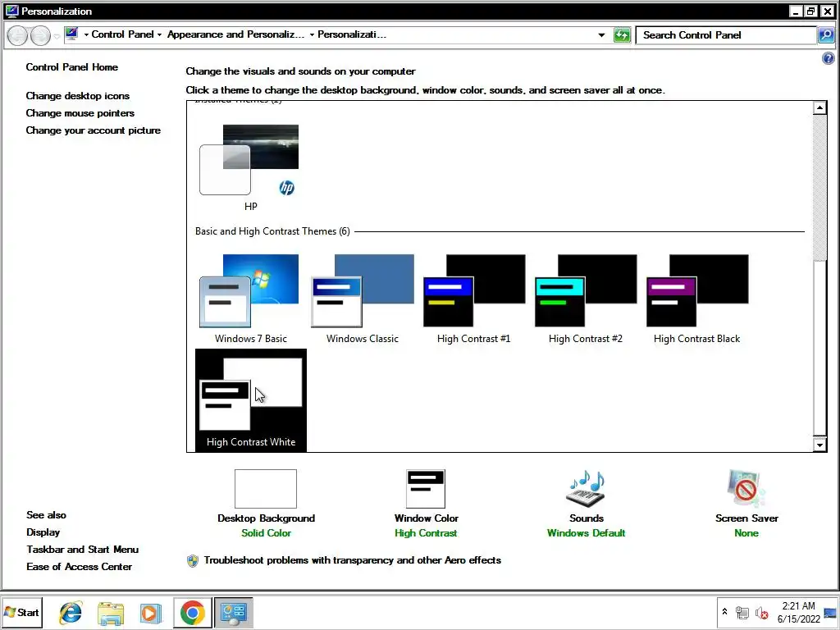Viewport: 840px width, 630px height.
Task: Open Windows Media Player from taskbar
Action: [x=151, y=613]
